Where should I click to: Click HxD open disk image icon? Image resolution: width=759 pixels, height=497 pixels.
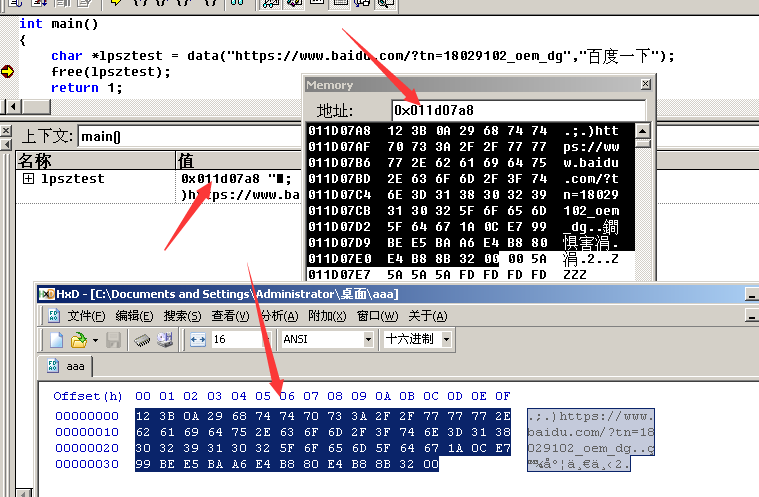pos(165,340)
